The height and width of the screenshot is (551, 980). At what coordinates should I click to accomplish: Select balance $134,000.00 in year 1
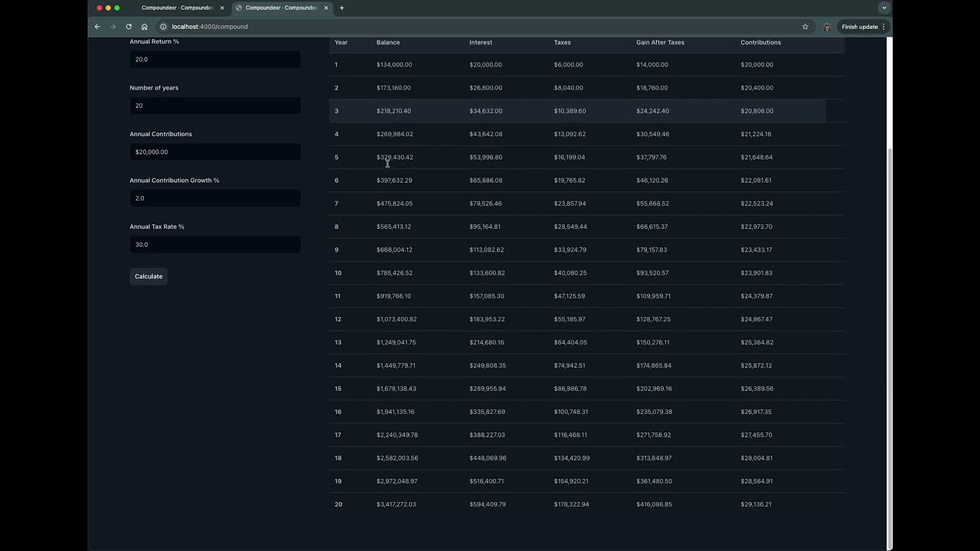(394, 64)
